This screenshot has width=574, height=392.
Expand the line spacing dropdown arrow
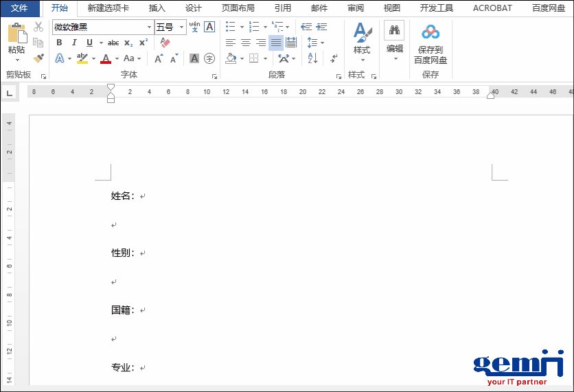(323, 43)
